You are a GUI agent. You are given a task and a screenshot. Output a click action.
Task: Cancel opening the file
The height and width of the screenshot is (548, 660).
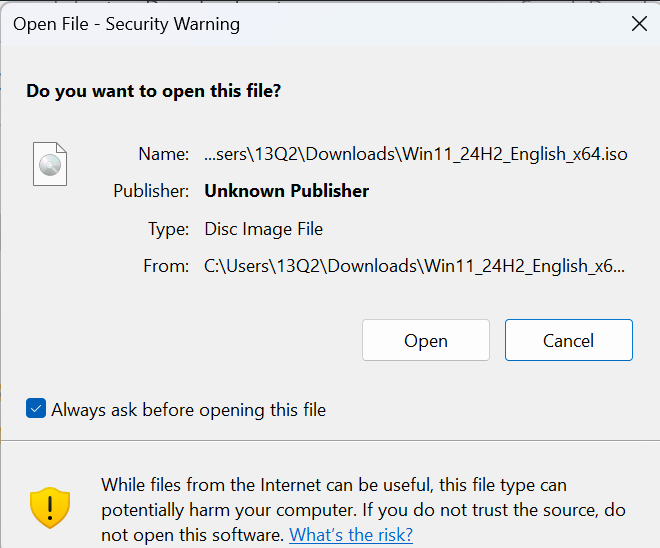568,340
